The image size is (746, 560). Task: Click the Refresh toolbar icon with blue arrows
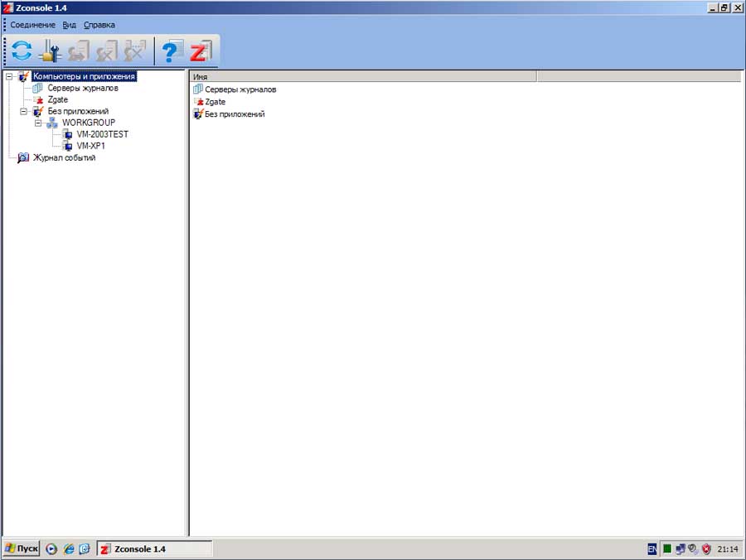(x=22, y=51)
